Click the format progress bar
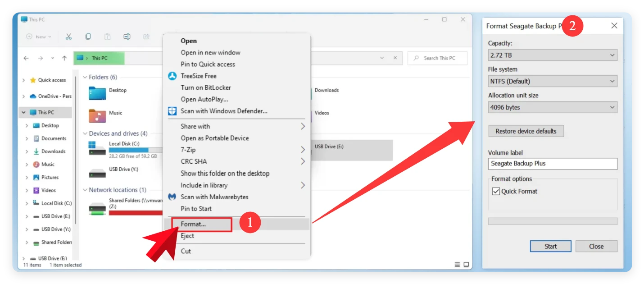The width and height of the screenshot is (644, 284). coord(553,221)
